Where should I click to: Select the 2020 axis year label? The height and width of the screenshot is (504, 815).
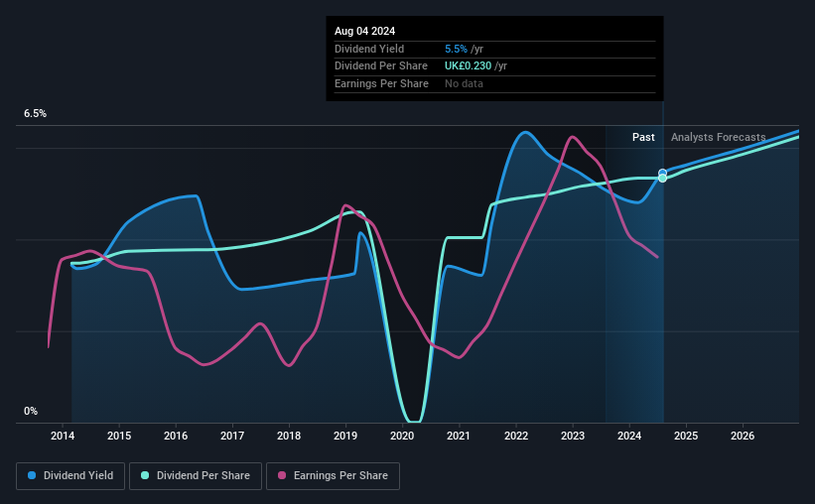click(x=402, y=436)
